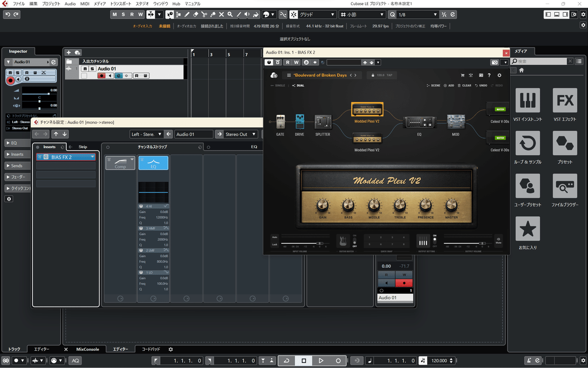The width and height of the screenshot is (588, 368).
Task: Open Favorites star tile in Media
Action: coord(528,229)
